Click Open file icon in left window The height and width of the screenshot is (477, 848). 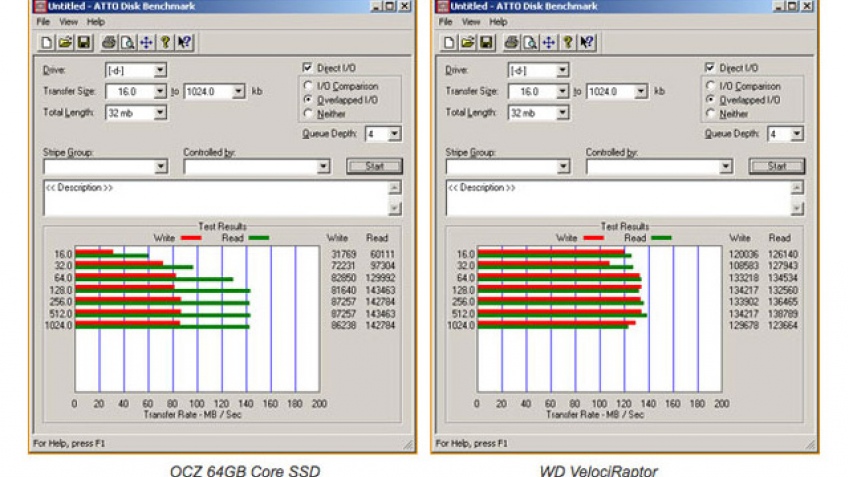tap(65, 42)
